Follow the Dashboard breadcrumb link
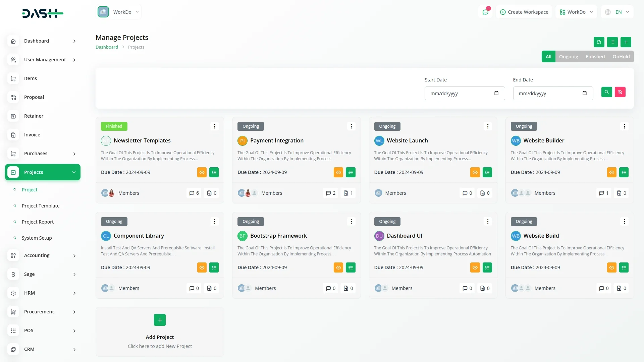This screenshot has width=644, height=362. 107,47
